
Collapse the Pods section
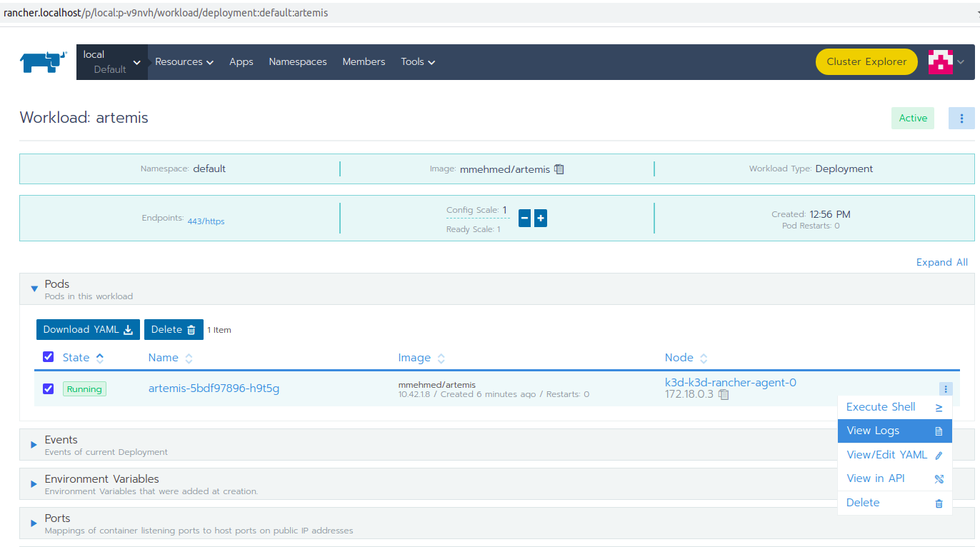[34, 288]
